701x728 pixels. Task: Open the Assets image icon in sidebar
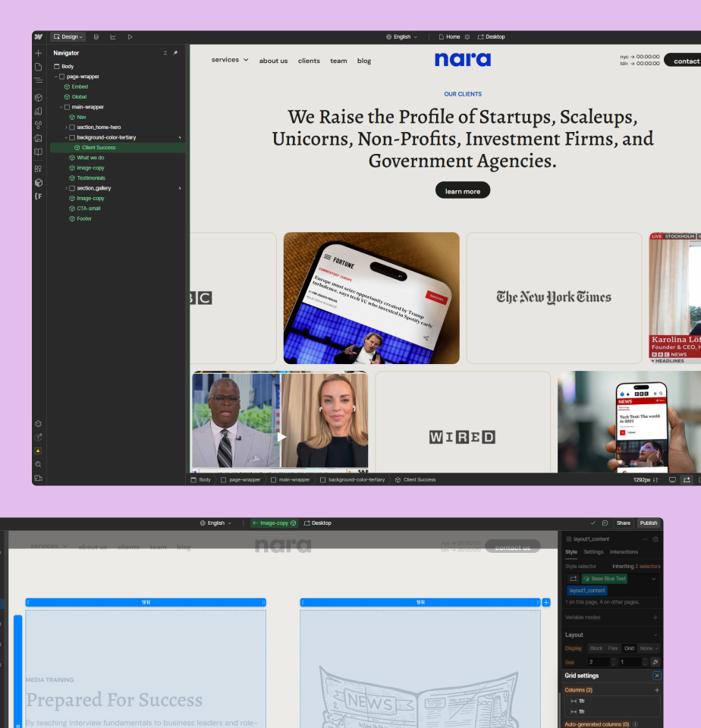39,138
